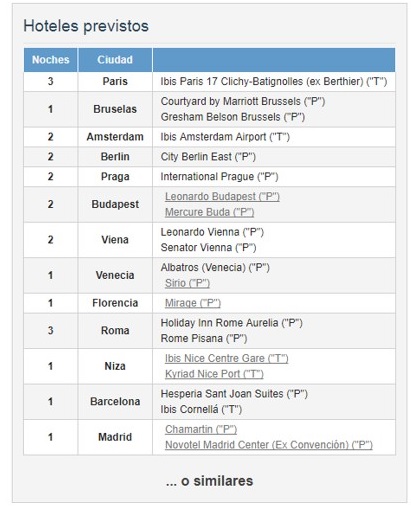
Task: Click the Hesperia Sant Joan Suites entry
Action: click(x=234, y=394)
